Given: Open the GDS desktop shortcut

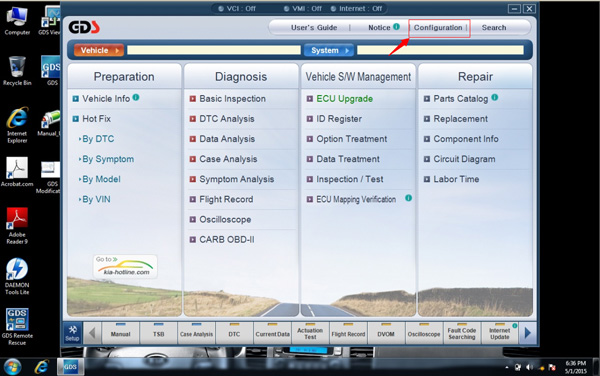Looking at the screenshot, I should click(x=51, y=71).
